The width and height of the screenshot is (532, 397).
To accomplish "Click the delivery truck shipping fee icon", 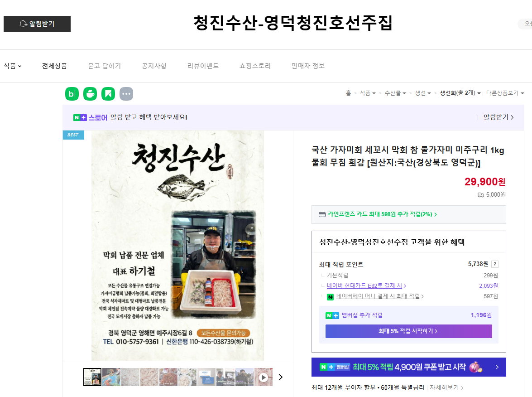I will coord(480,195).
